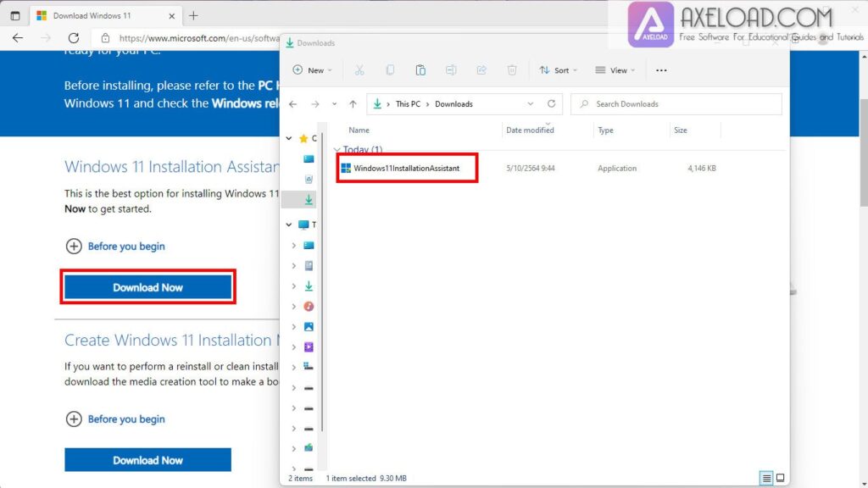
Task: Select the Windows11InstallationAssistant file
Action: coord(406,169)
